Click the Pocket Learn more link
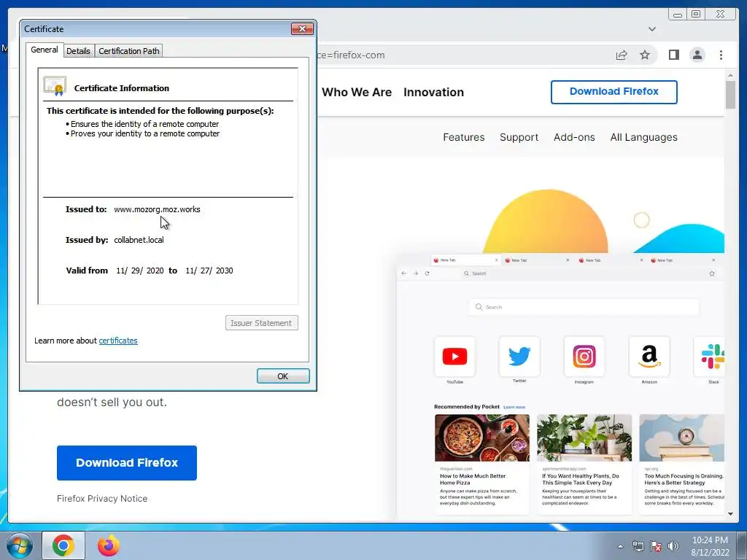The height and width of the screenshot is (560, 747). click(x=514, y=407)
